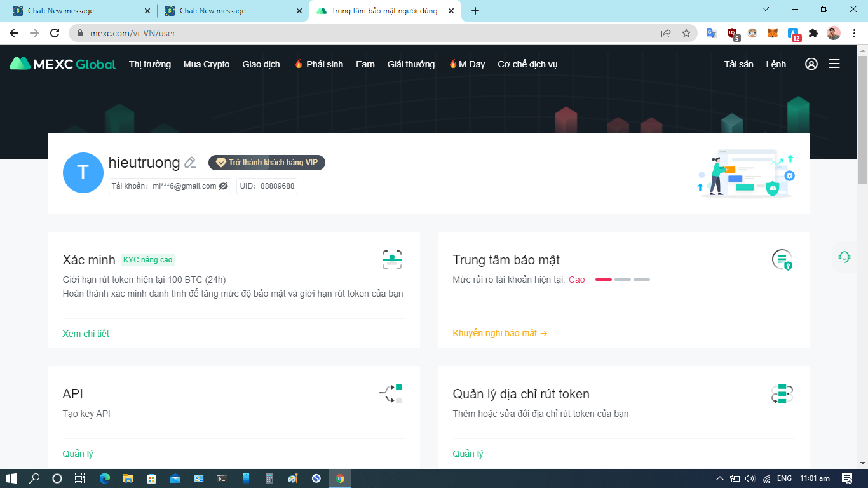The width and height of the screenshot is (868, 488).
Task: Click the masked email mi***6@gmail.com
Action: pos(185,186)
